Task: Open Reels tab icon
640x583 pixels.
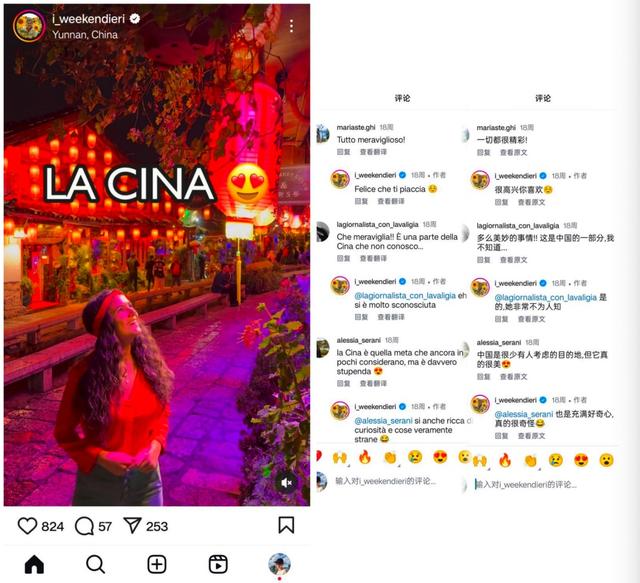Action: click(x=218, y=565)
